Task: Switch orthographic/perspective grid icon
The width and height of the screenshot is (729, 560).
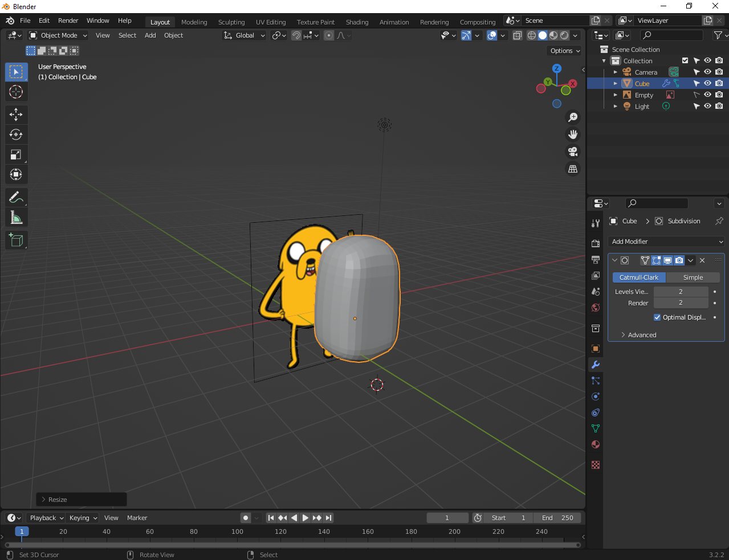Action: click(x=573, y=169)
